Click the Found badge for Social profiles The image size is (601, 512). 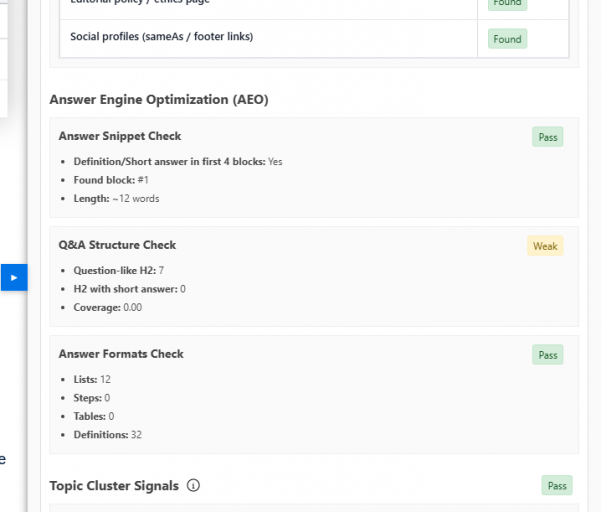[x=507, y=39]
